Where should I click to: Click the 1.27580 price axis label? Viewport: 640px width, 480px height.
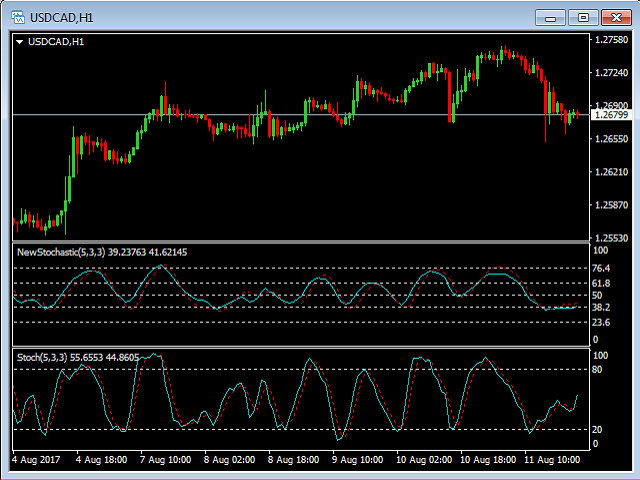click(610, 40)
